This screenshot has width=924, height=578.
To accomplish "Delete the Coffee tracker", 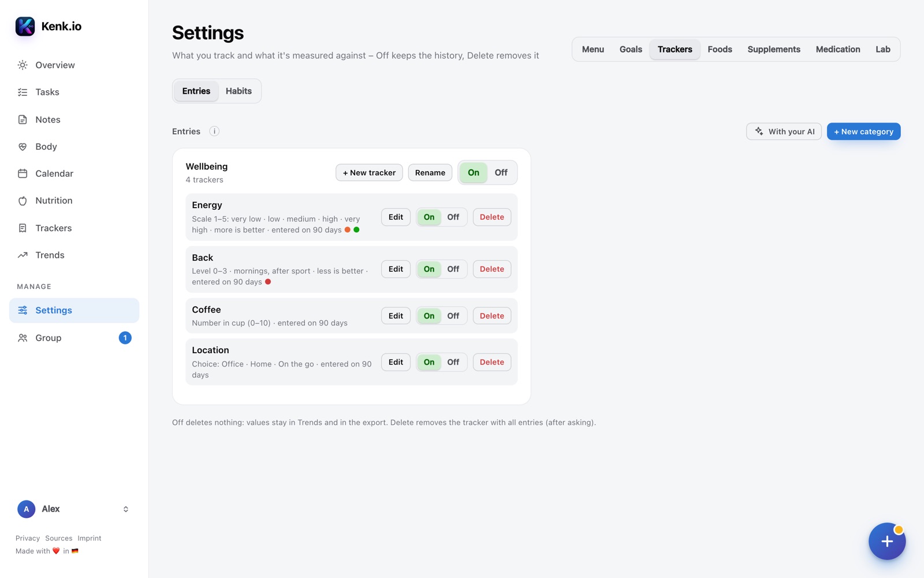I will tap(492, 316).
